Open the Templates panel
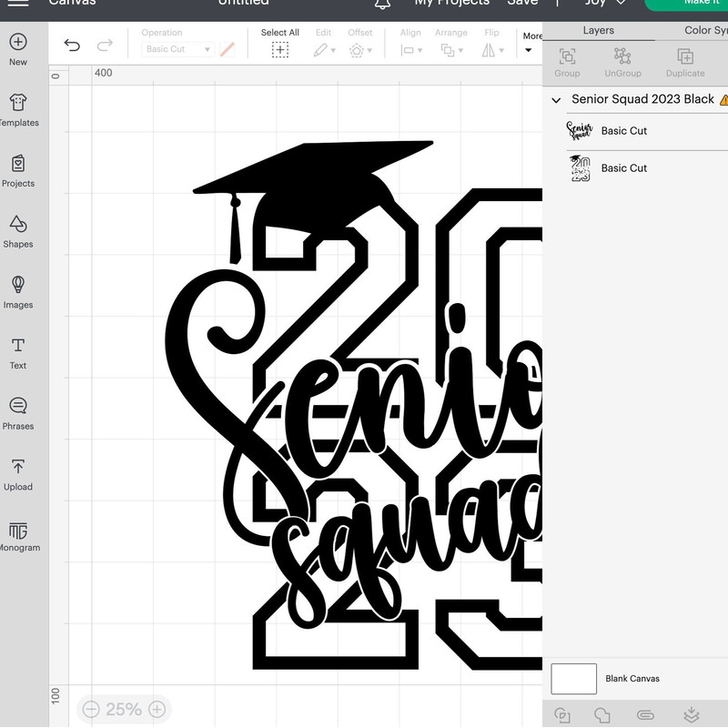 [18, 103]
